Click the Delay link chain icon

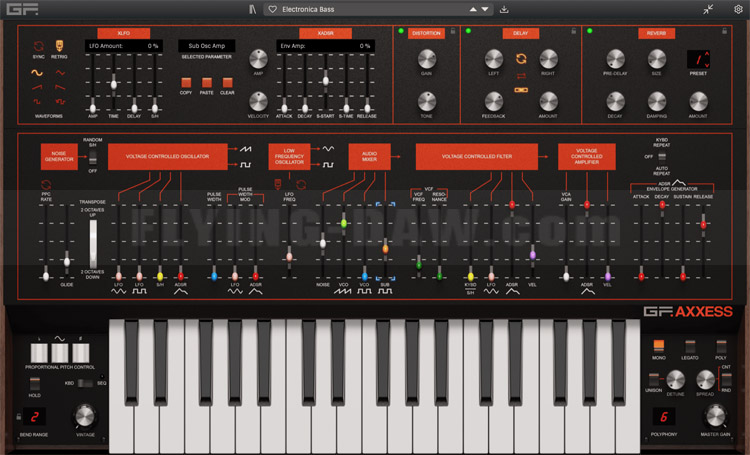pos(521,89)
